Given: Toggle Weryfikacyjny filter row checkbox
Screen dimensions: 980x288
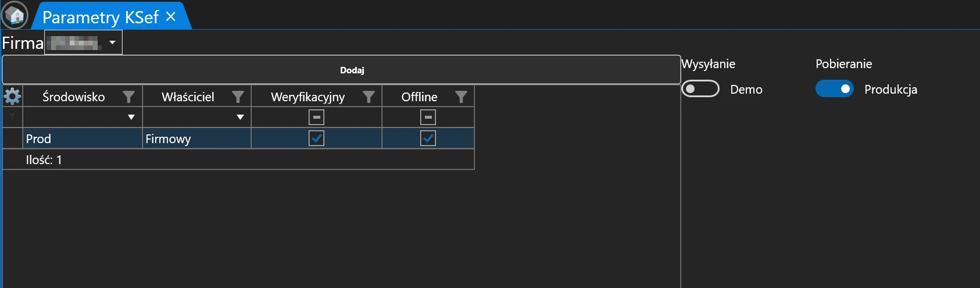Looking at the screenshot, I should (316, 118).
